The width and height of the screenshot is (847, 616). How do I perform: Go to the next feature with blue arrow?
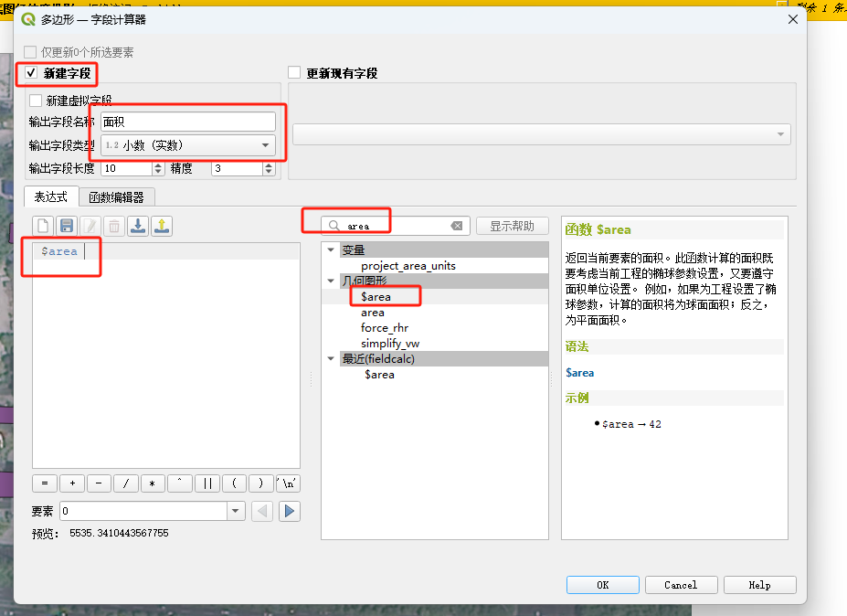coord(290,511)
